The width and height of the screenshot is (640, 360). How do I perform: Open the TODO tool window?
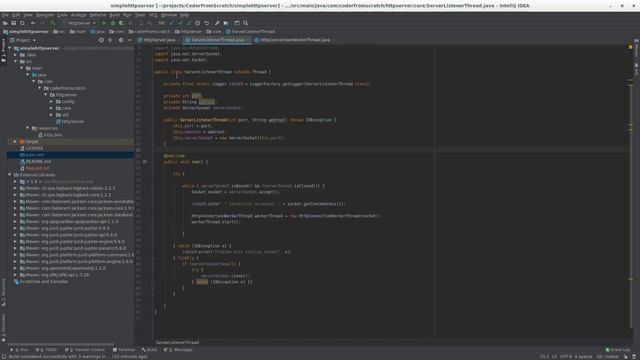(x=46, y=350)
